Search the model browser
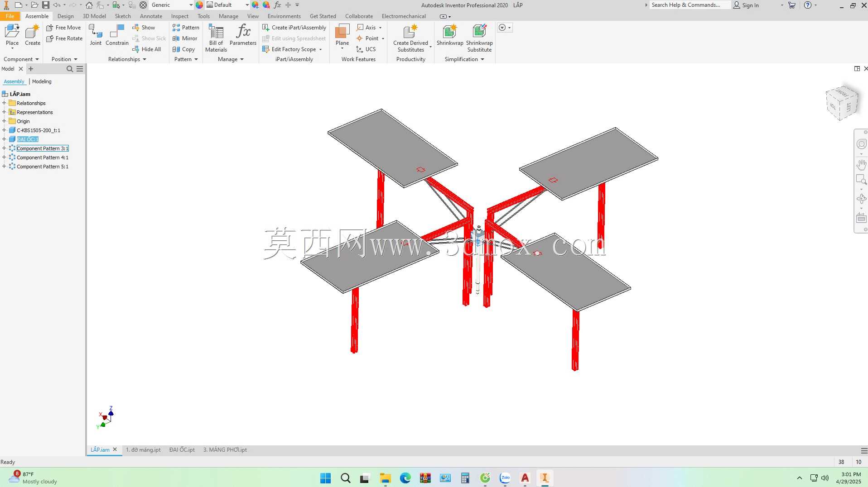Screen dimensions: 868x487 [70, 69]
